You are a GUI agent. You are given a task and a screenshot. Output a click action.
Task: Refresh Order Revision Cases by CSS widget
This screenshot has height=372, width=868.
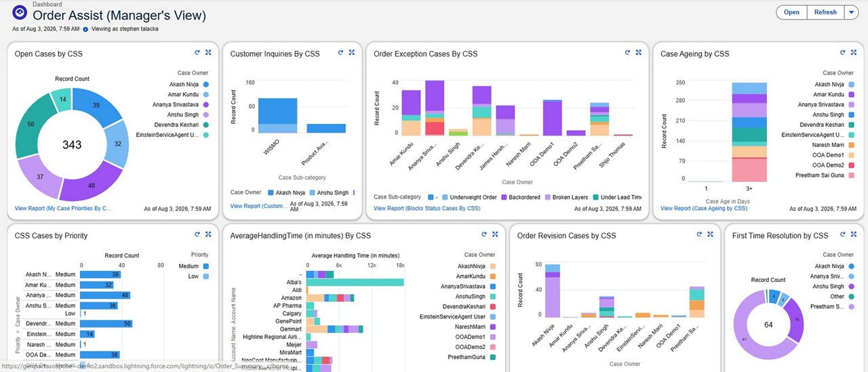698,234
